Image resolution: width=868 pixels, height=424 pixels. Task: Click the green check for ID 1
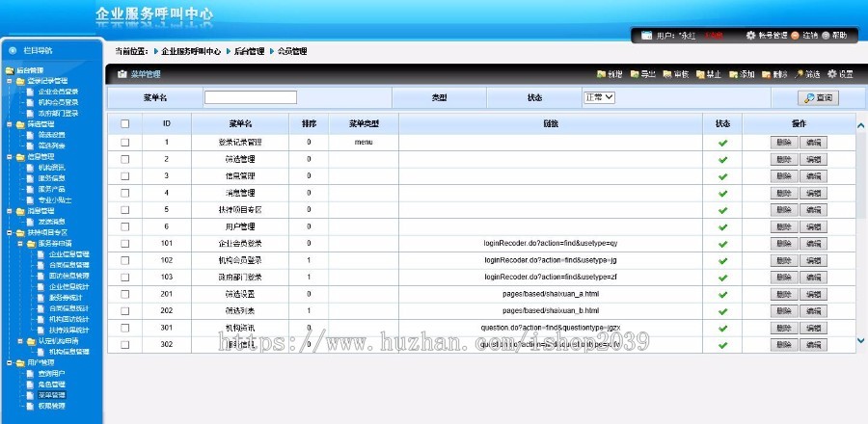point(722,143)
